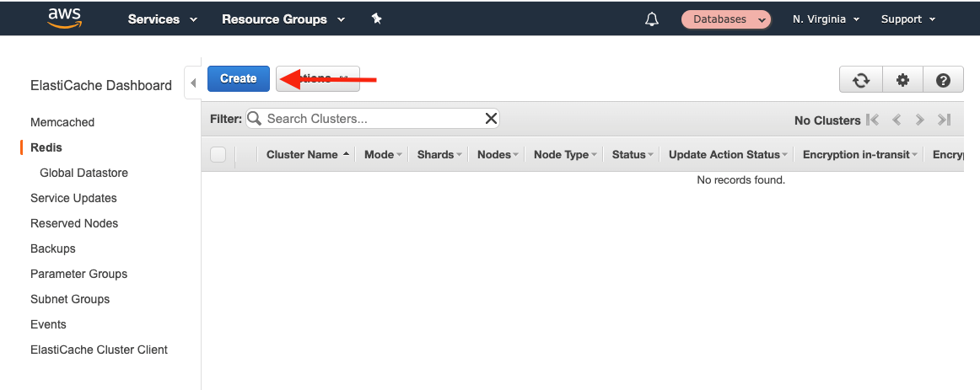
Task: Expand the Resource Groups menu
Action: (x=283, y=19)
